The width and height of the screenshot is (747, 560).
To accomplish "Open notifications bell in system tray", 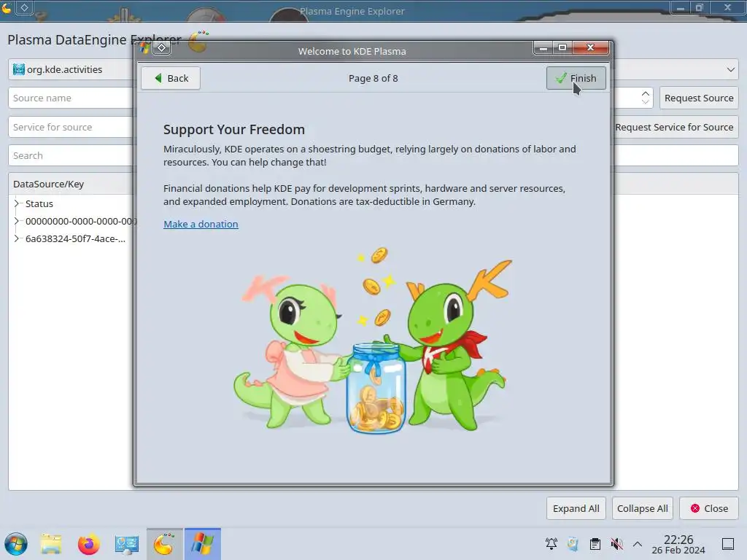I will point(551,544).
